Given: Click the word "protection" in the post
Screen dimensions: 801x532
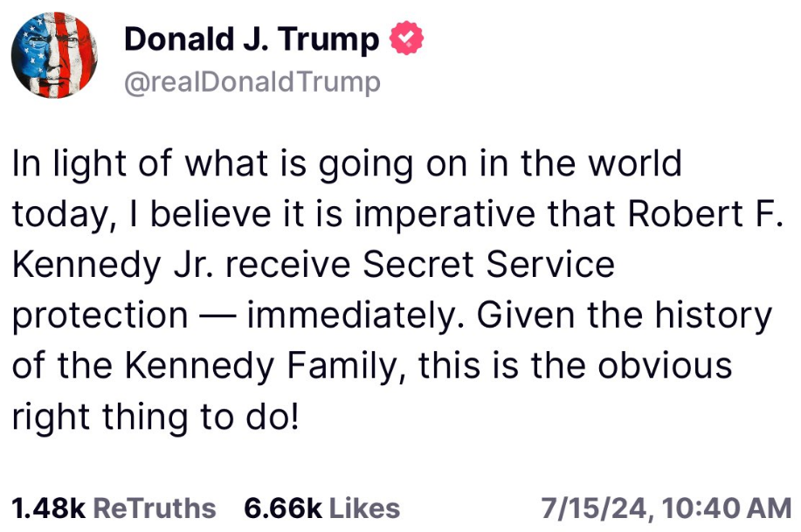Looking at the screenshot, I should coord(100,315).
